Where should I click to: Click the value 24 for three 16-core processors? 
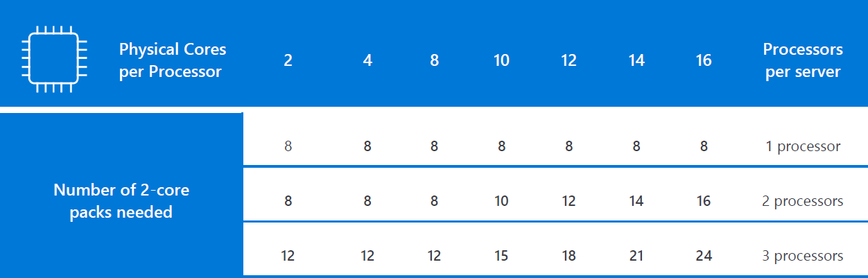coord(704,256)
